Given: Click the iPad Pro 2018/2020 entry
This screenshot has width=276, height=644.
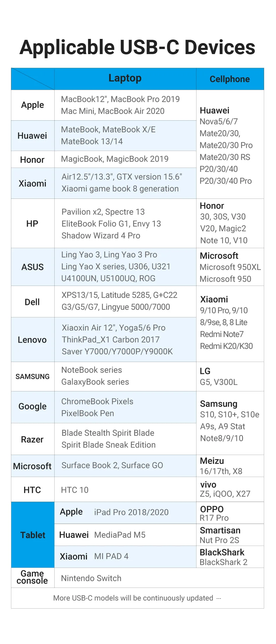Looking at the screenshot, I should (131, 512).
